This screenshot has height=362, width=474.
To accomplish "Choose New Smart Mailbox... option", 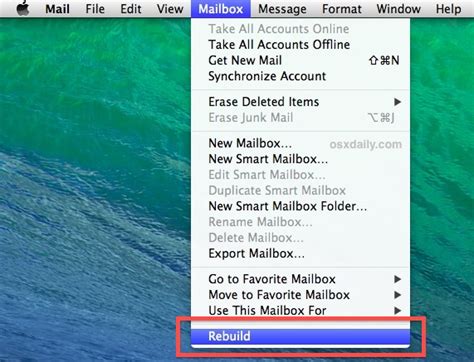I will click(x=300, y=159).
